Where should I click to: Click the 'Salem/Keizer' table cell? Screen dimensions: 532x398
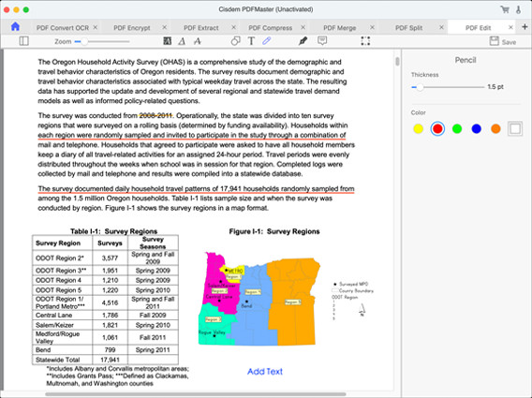pyautogui.click(x=62, y=325)
